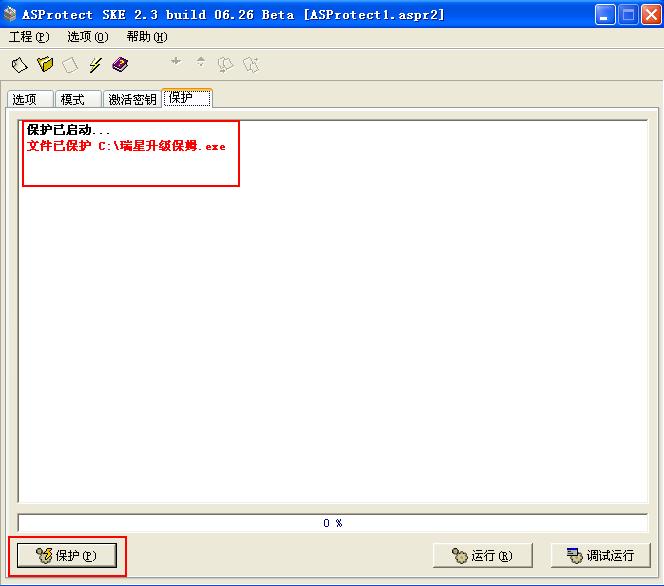The height and width of the screenshot is (586, 664).
Task: Open the 选项(O) menu
Action: tap(88, 37)
